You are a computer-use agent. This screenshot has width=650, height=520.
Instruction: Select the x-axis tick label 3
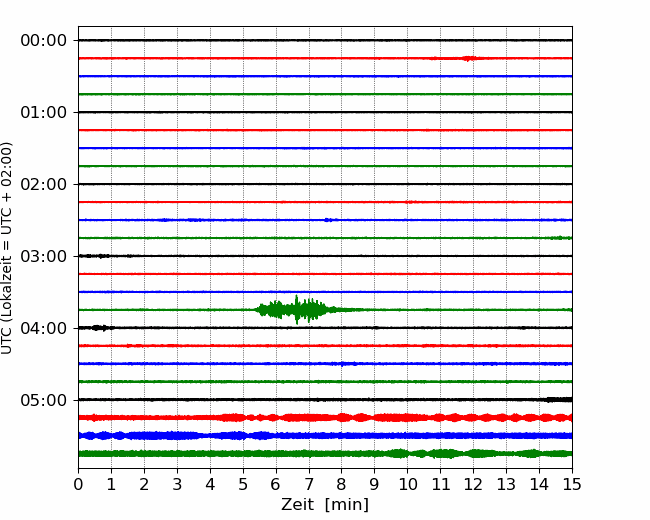click(177, 484)
